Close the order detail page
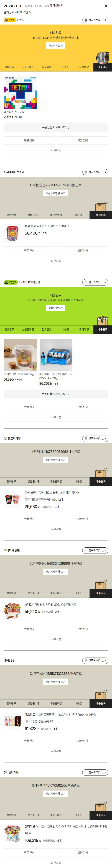Screen dimensions: 112x868 click(x=106, y=6)
